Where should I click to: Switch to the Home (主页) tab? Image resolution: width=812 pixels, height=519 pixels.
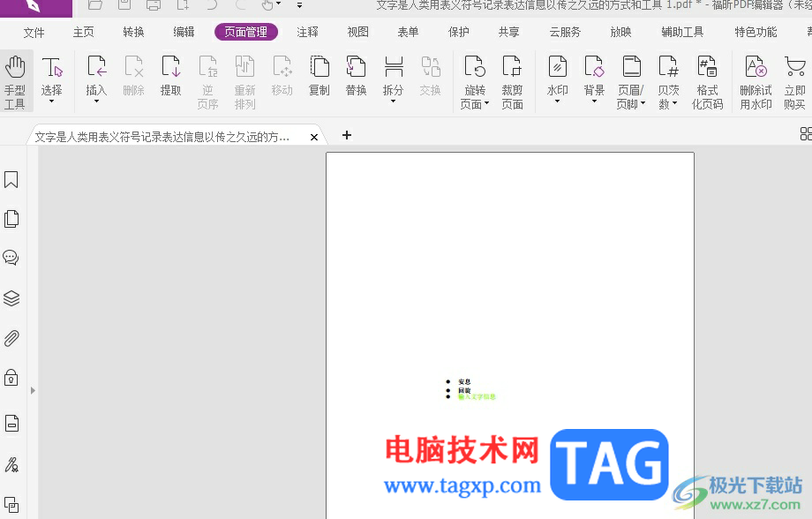point(83,32)
